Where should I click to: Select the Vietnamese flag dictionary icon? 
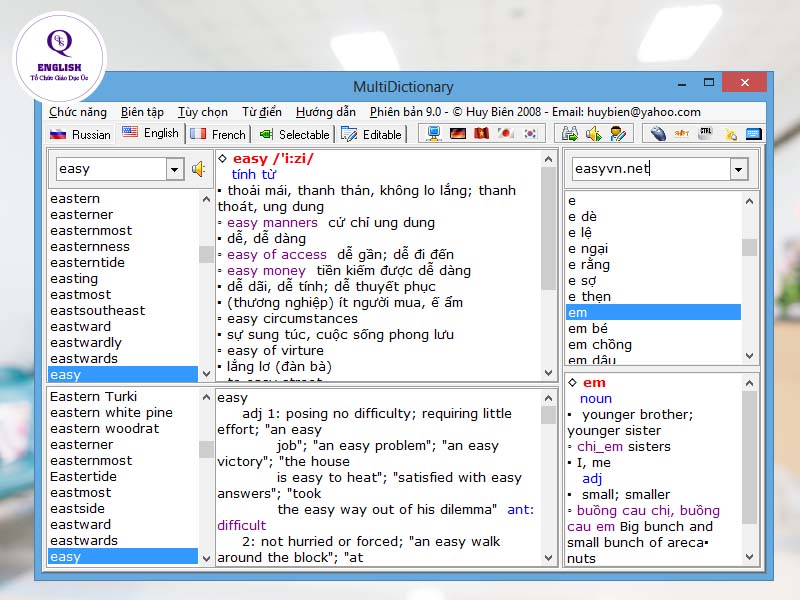pyautogui.click(x=482, y=134)
